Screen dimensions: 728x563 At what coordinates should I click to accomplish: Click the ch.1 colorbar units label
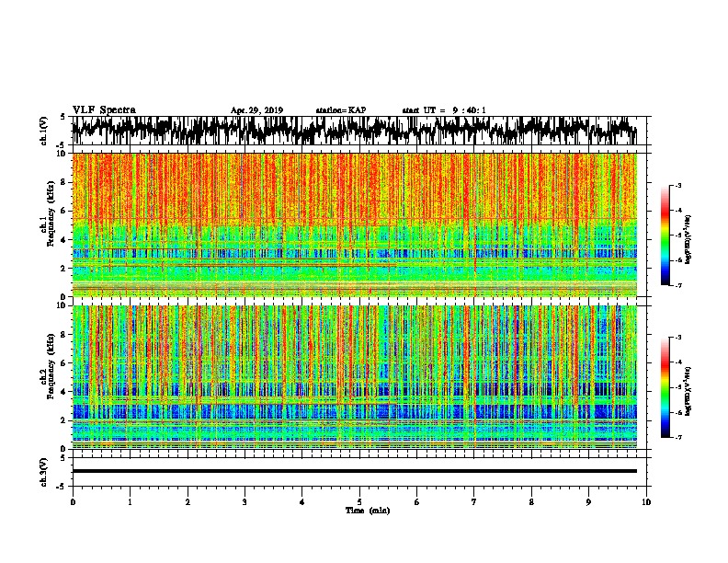[x=688, y=239]
